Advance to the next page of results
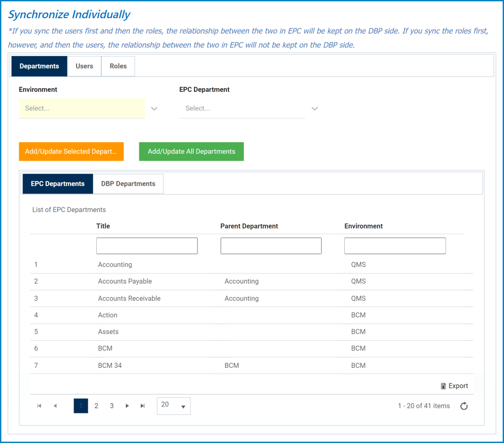This screenshot has width=504, height=443. [127, 406]
